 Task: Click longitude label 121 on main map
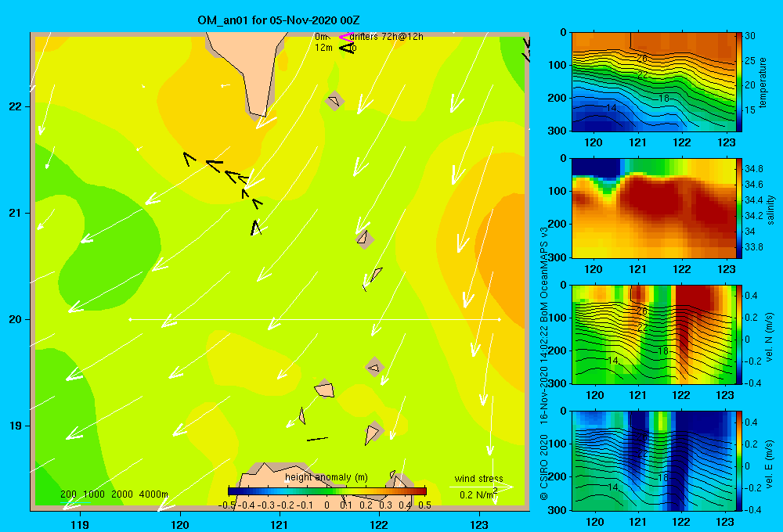[x=280, y=524]
